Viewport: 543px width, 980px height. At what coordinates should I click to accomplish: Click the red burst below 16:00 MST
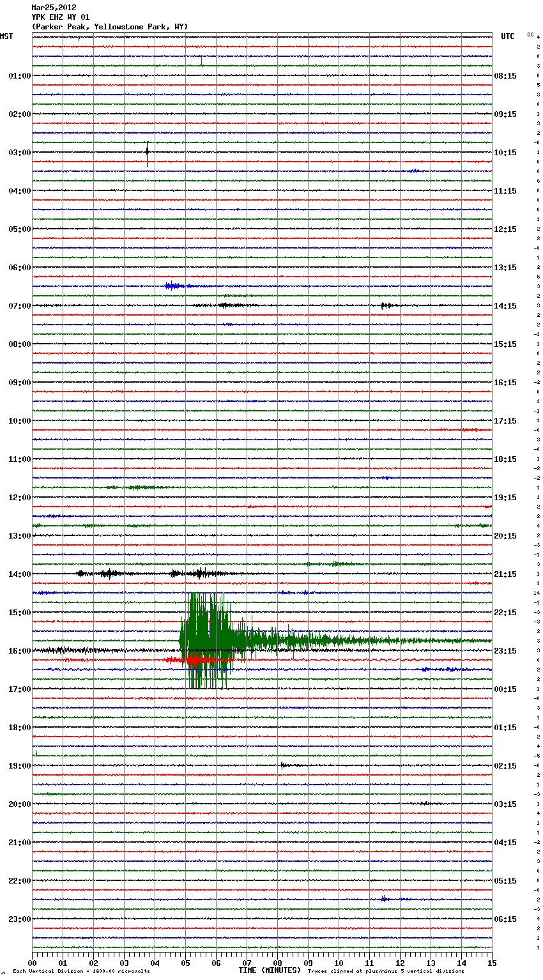[198, 659]
